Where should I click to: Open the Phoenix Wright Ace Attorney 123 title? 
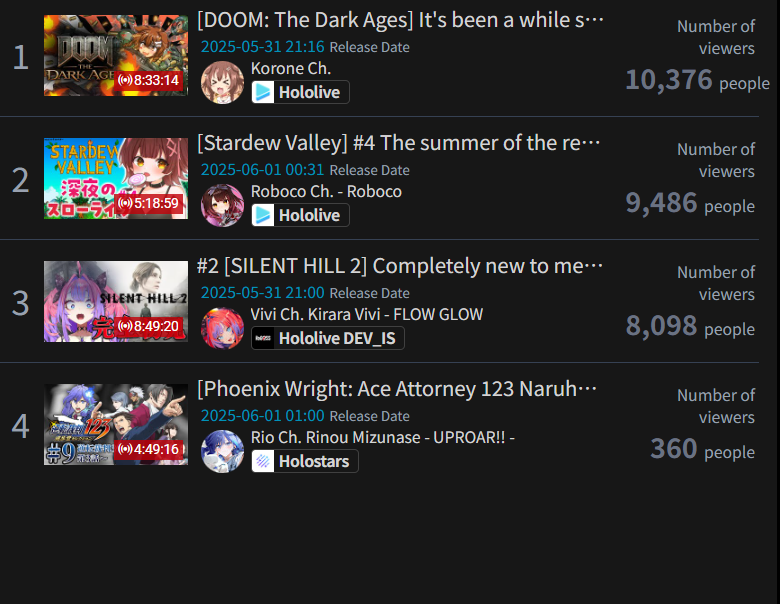[x=397, y=389]
